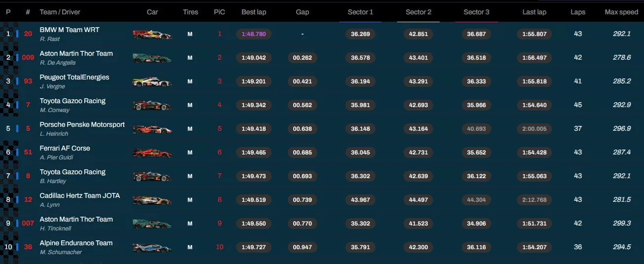Click the Aston Martin #007 car image
The height and width of the screenshot is (264, 644).
point(152,224)
